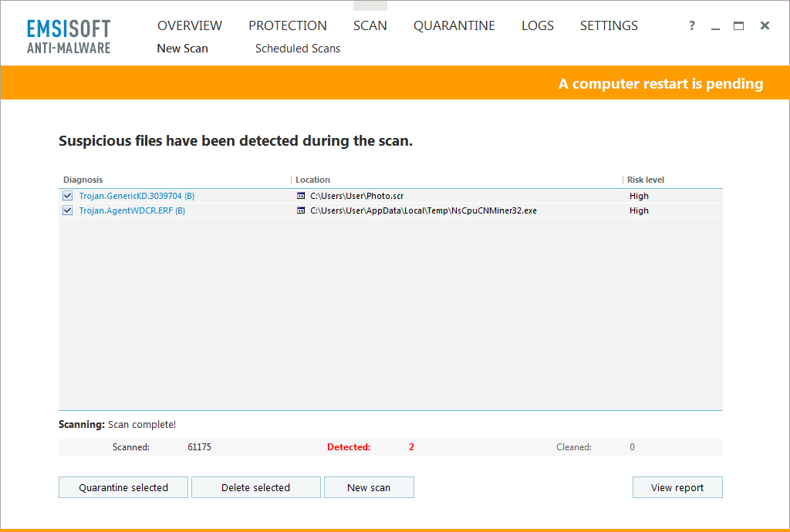
Task: Click High risk level for NsCpuCNMiner32.exe
Action: click(x=639, y=210)
